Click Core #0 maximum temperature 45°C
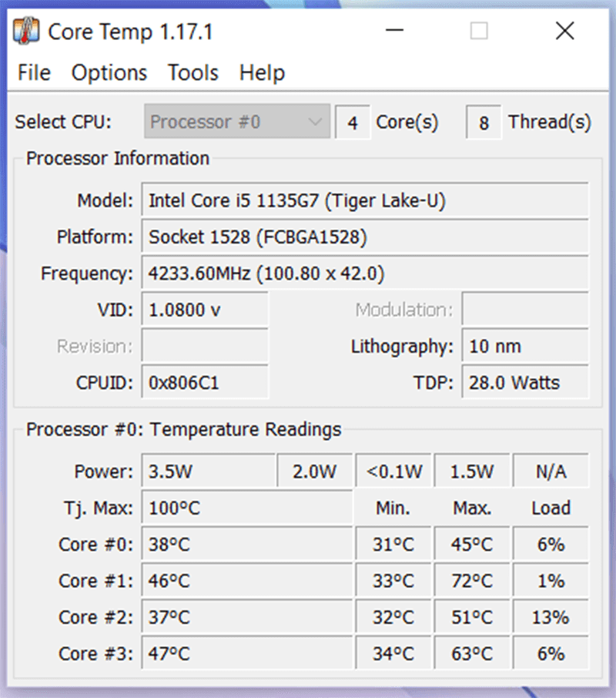 pos(472,545)
